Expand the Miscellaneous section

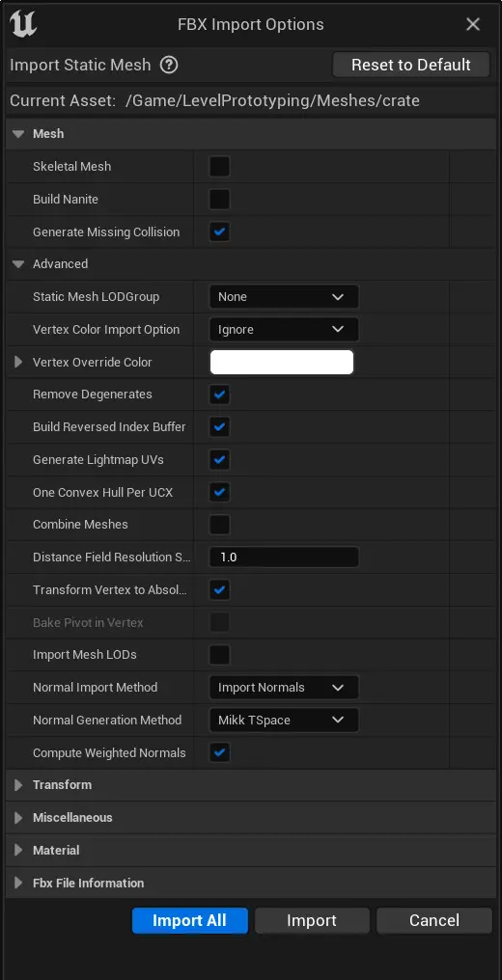pyautogui.click(x=18, y=818)
